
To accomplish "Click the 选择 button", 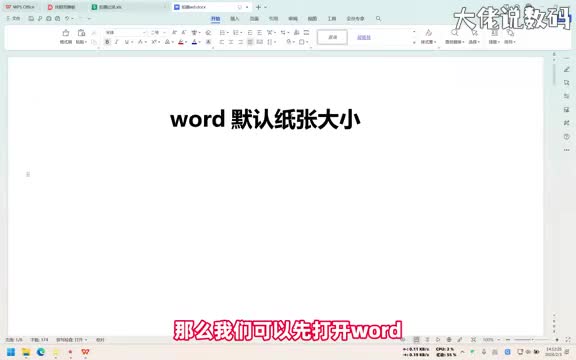I will (474, 37).
